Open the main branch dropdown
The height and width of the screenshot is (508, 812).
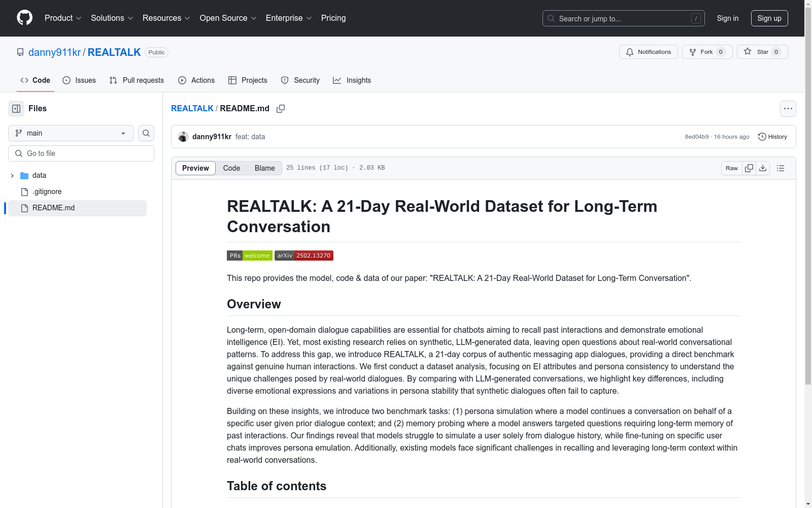pos(71,133)
